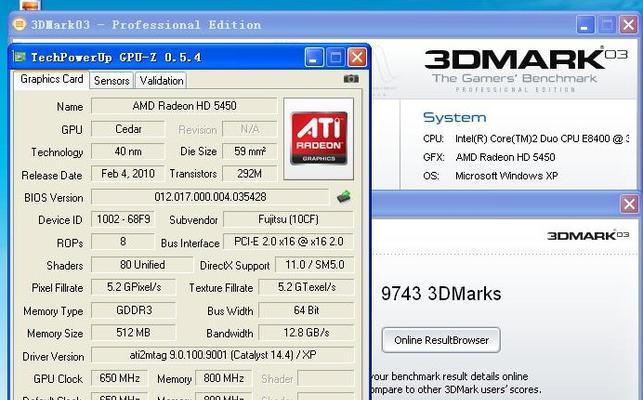Click the small 3DMARK03 logo in result dialog
The image size is (643, 400).
[x=588, y=235]
